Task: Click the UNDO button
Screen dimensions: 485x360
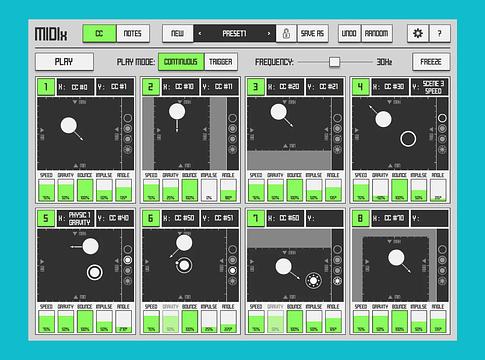Action: [x=349, y=33]
